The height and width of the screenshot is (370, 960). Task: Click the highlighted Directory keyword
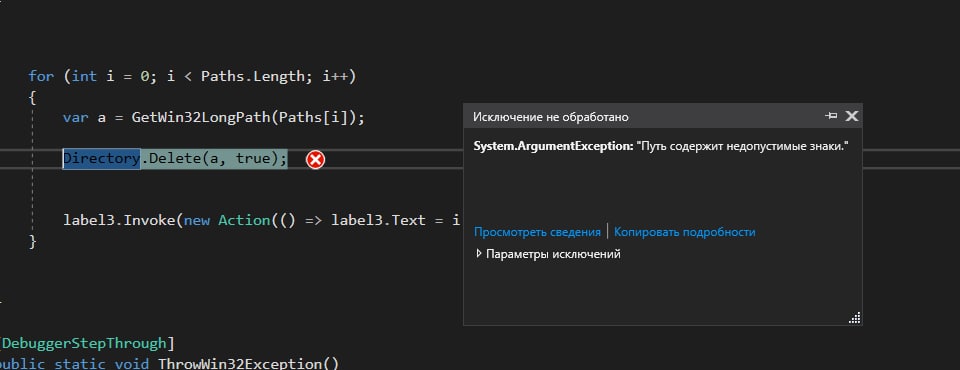tap(102, 159)
